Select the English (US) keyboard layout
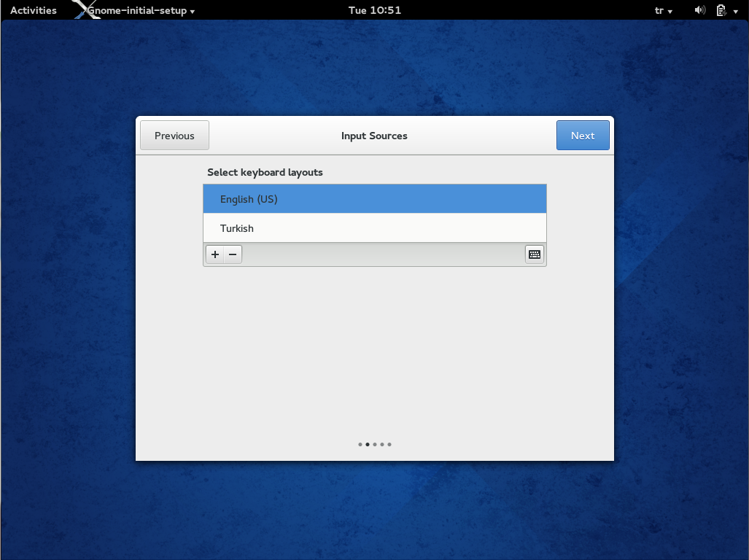Image resolution: width=749 pixels, height=560 pixels. pos(374,198)
